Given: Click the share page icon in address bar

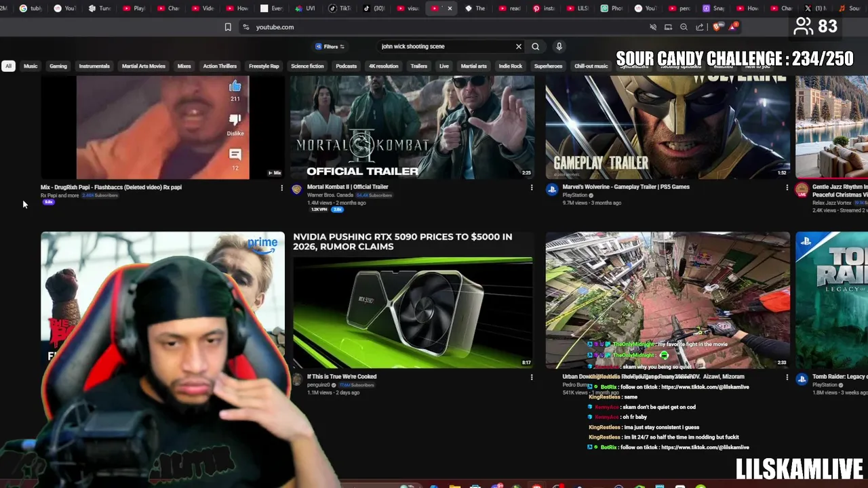Looking at the screenshot, I should (700, 27).
